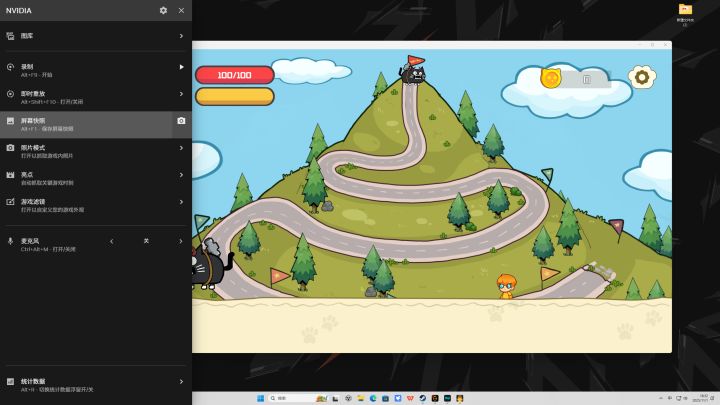Image resolution: width=720 pixels, height=405 pixels.
Task: Click the microphone icon beside 麦克风
Action: 10,241
